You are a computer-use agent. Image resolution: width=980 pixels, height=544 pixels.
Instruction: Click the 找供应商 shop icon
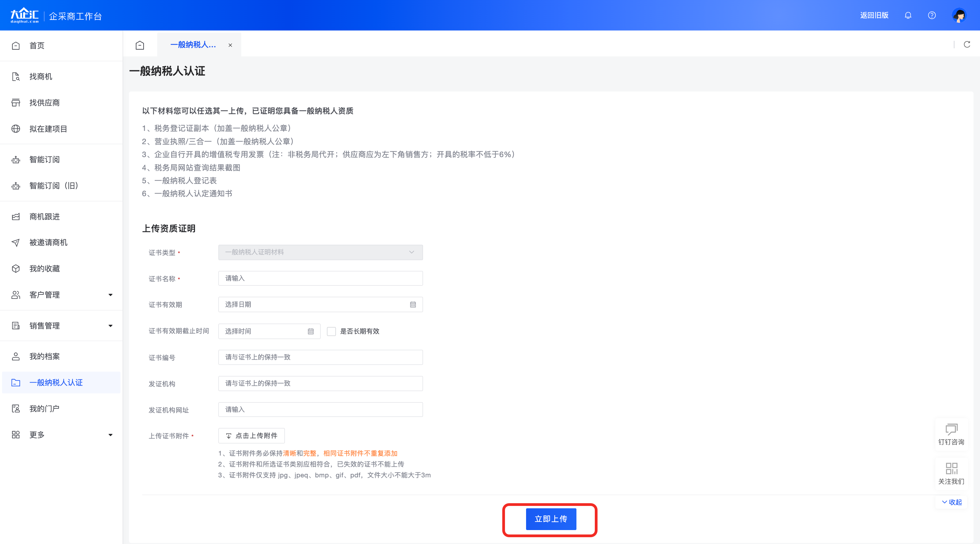coord(16,103)
